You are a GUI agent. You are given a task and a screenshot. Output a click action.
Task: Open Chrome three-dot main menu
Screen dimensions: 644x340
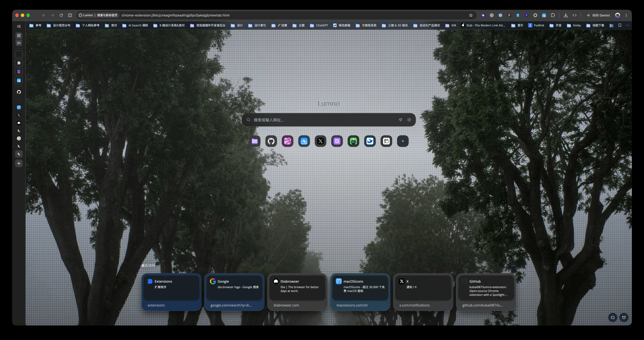pyautogui.click(x=626, y=15)
